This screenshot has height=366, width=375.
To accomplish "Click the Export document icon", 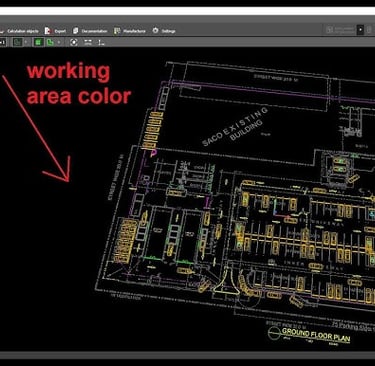I will click(48, 31).
